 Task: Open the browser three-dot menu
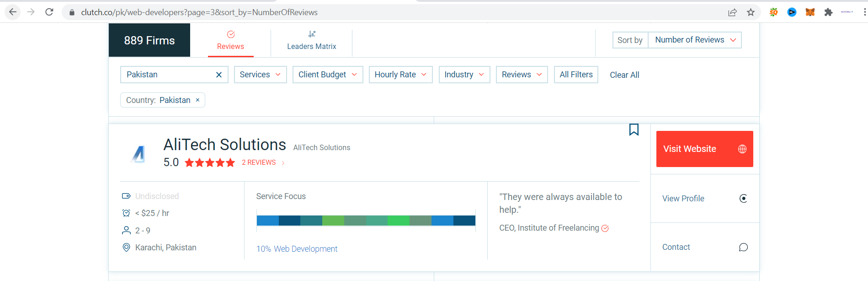(x=865, y=12)
